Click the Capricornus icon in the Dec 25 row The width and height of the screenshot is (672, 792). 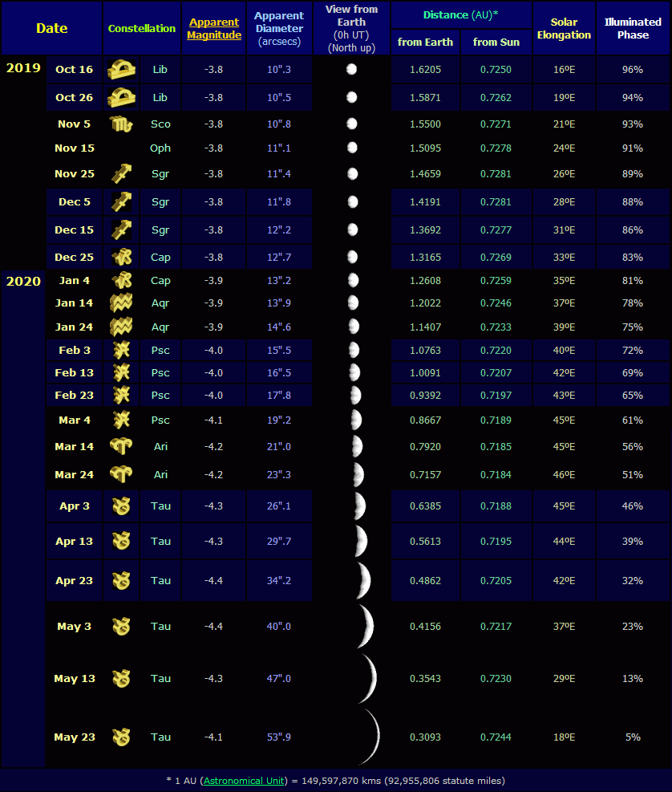tap(121, 258)
